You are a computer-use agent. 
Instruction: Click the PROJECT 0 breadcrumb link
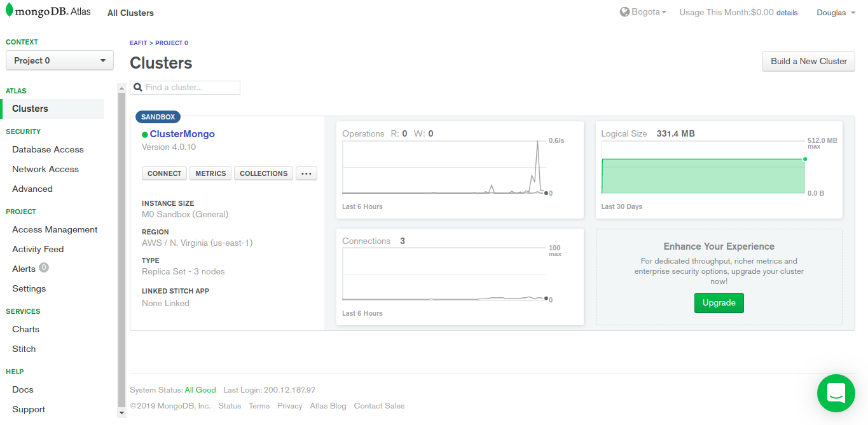(172, 43)
